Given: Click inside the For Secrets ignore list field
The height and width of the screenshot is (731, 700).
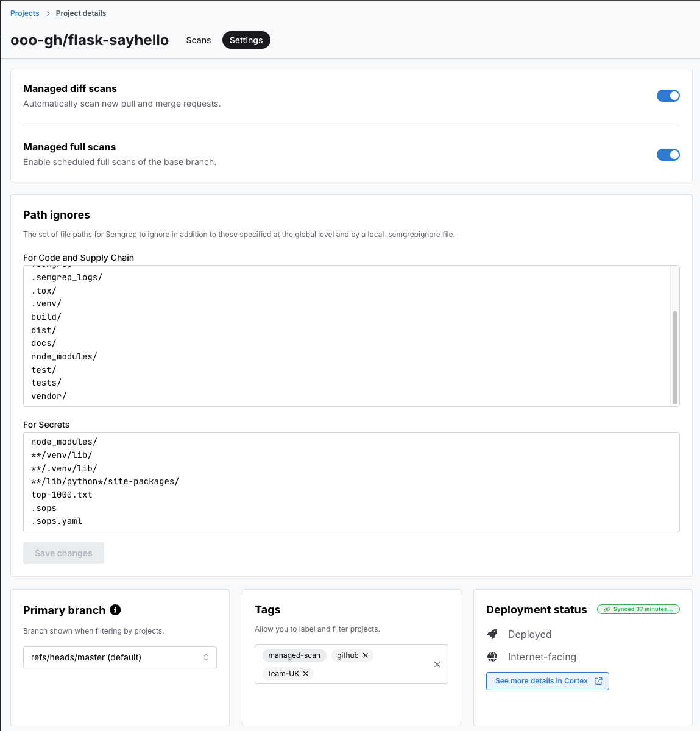Looking at the screenshot, I should click(351, 481).
